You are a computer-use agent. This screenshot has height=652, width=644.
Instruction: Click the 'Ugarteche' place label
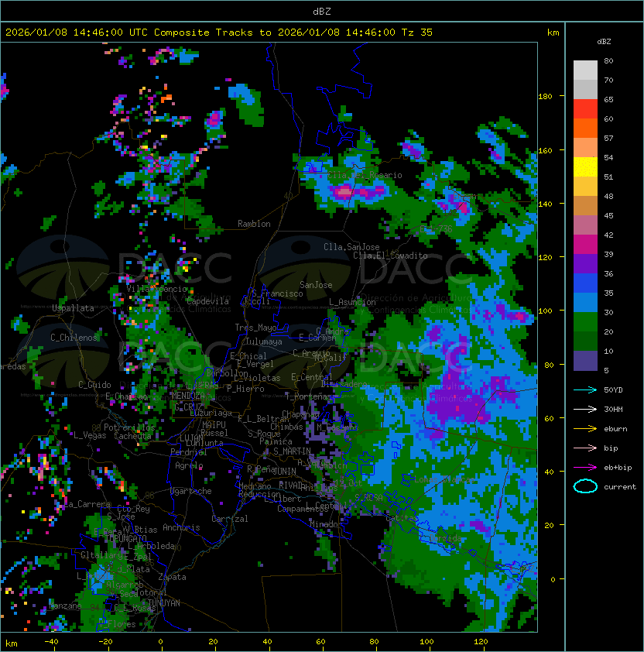[190, 491]
